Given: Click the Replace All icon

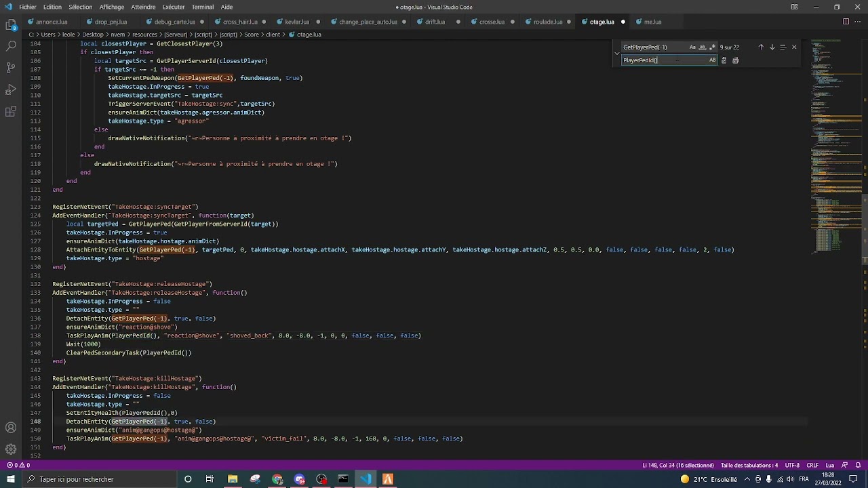Looking at the screenshot, I should (736, 60).
